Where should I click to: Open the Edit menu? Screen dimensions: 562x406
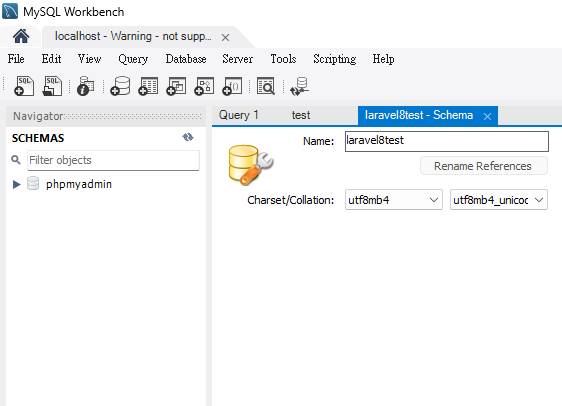pyautogui.click(x=51, y=59)
